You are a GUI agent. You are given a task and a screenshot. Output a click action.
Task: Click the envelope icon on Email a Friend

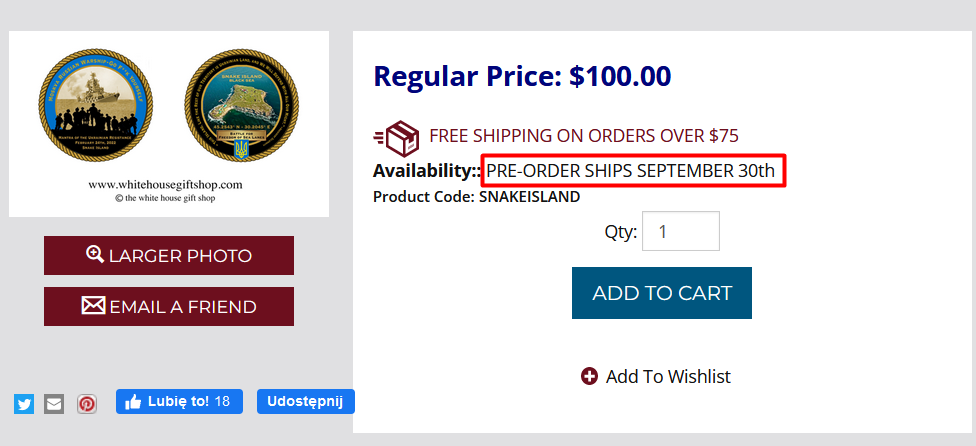click(x=93, y=306)
